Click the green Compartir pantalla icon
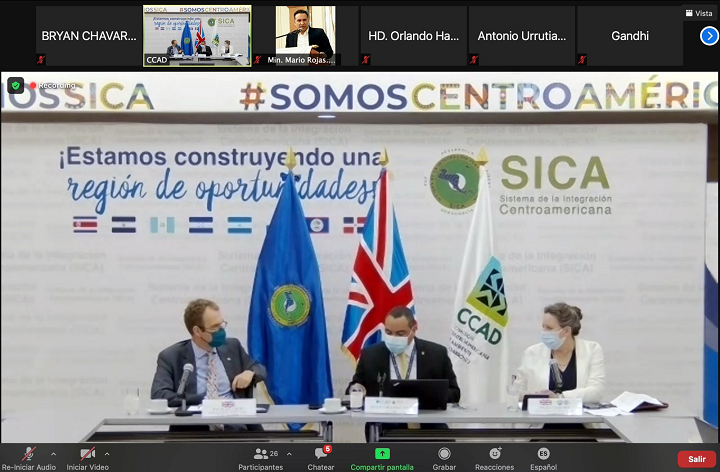Image resolution: width=720 pixels, height=472 pixels. pos(382,454)
